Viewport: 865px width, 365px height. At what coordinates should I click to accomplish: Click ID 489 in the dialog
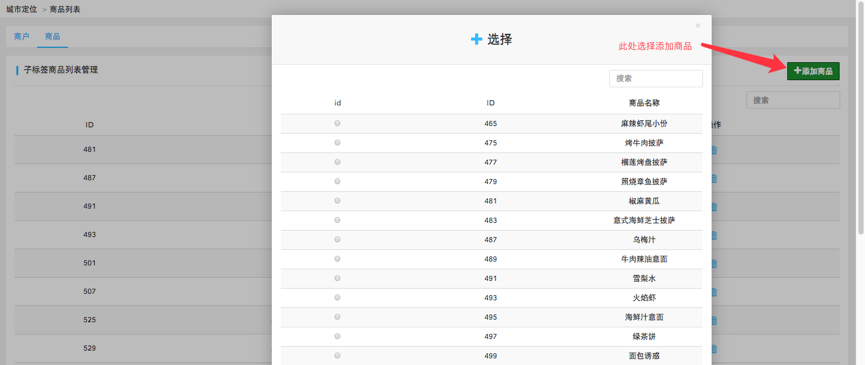[x=490, y=259]
